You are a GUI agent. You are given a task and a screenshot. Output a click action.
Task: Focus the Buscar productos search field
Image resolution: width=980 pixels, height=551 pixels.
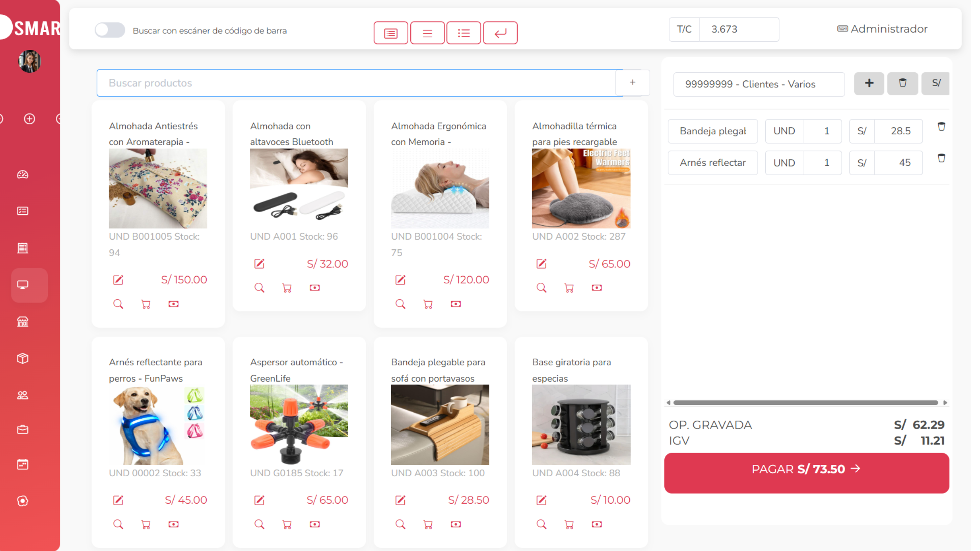(x=360, y=83)
